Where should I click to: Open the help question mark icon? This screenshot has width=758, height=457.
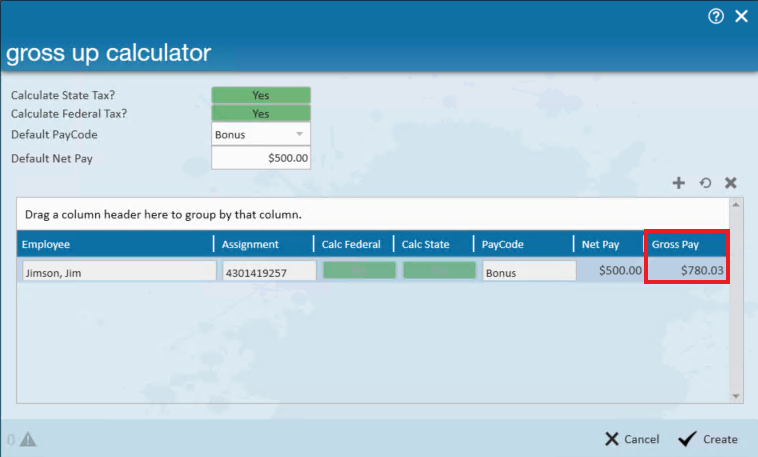point(716,16)
